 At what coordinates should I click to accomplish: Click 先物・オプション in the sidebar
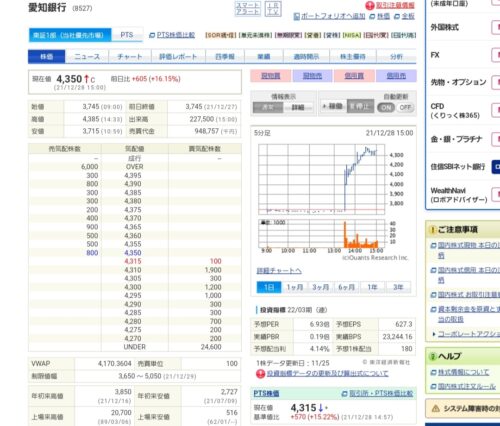458,82
